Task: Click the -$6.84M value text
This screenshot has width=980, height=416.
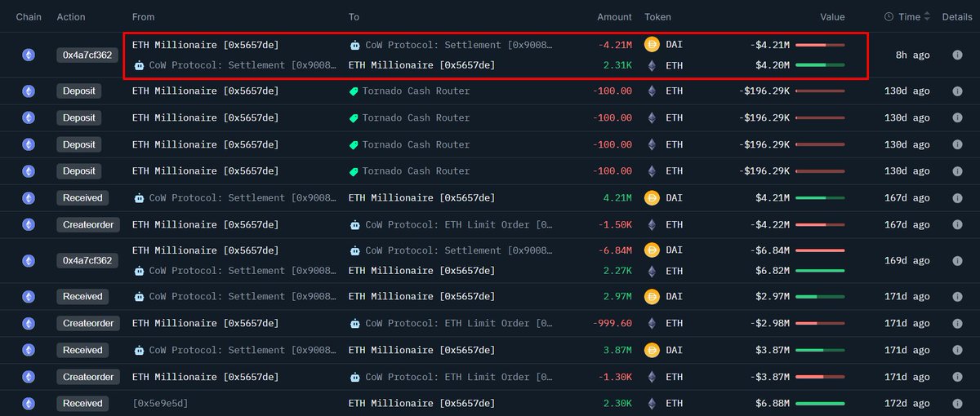Action: (x=768, y=250)
